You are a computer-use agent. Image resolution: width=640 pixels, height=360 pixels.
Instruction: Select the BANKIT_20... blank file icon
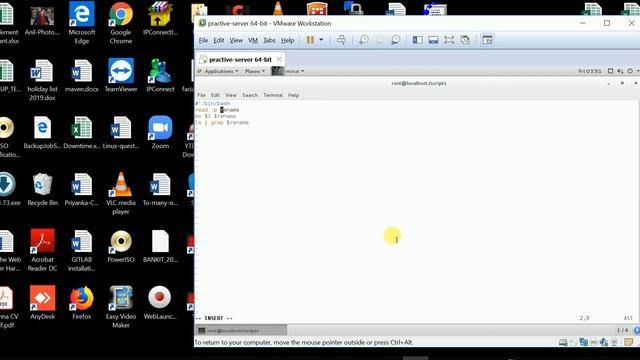pyautogui.click(x=160, y=246)
